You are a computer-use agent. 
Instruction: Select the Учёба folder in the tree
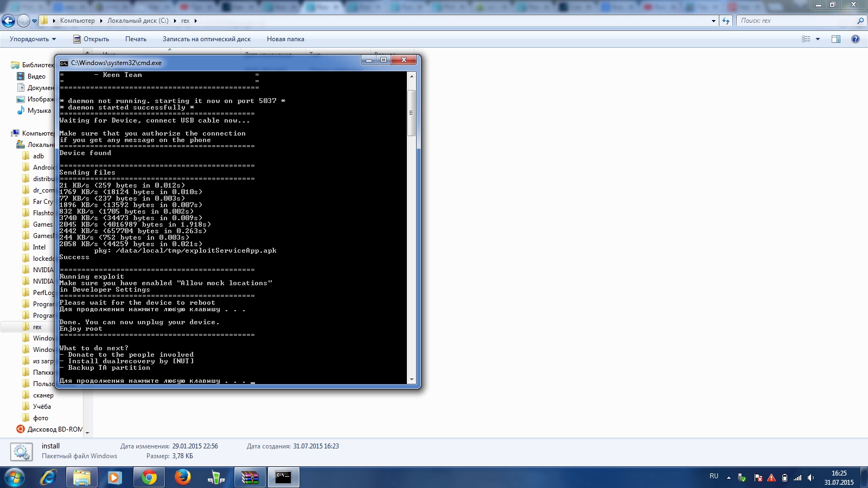point(42,406)
